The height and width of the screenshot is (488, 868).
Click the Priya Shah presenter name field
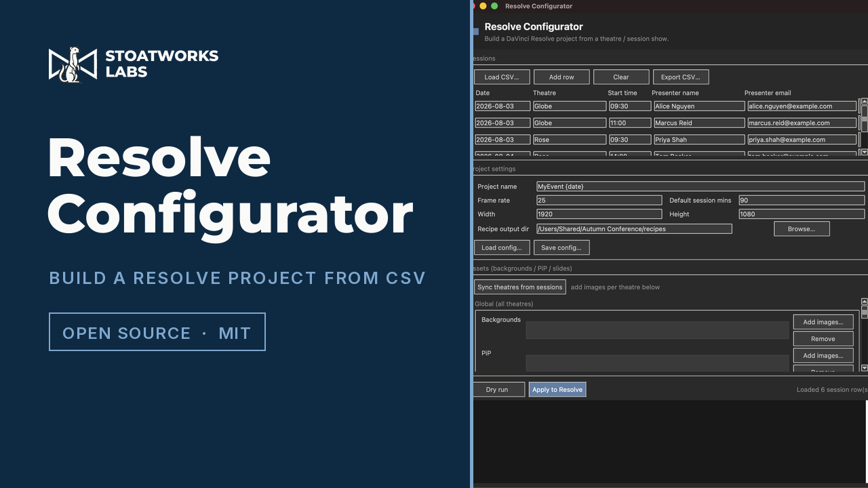pyautogui.click(x=698, y=140)
